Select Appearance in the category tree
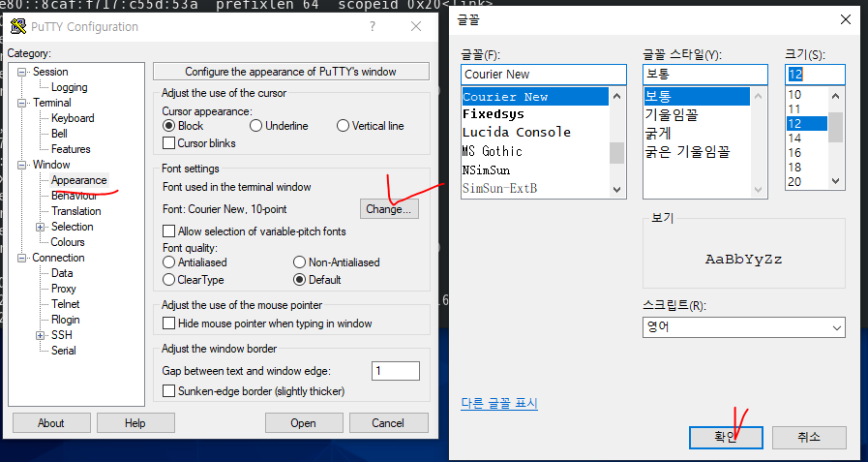Screen dimensions: 868x462 (78, 180)
